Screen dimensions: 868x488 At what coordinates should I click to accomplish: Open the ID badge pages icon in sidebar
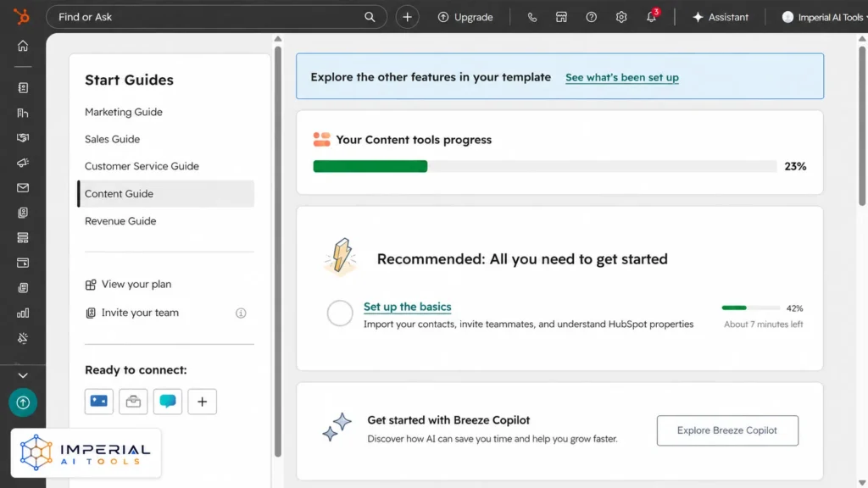click(23, 213)
